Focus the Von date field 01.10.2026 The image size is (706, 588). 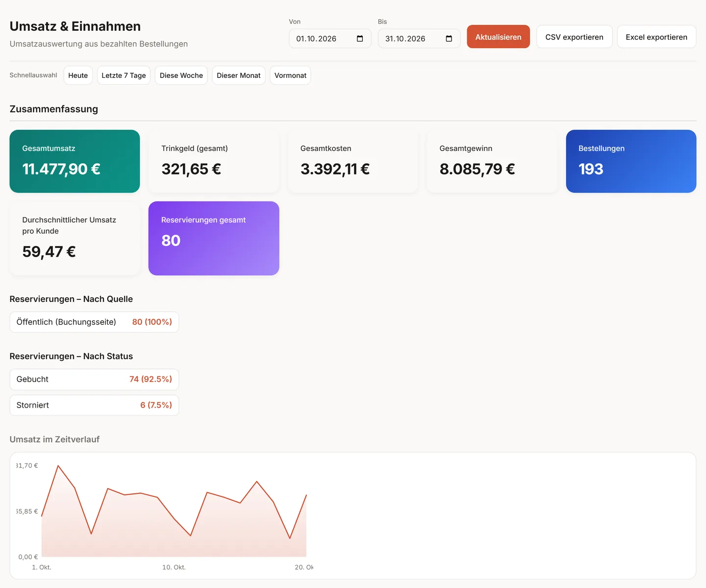330,39
